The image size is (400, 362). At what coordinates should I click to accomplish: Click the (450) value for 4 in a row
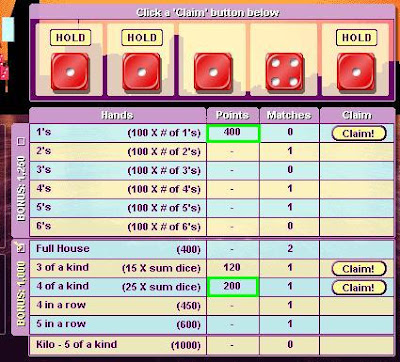point(189,306)
